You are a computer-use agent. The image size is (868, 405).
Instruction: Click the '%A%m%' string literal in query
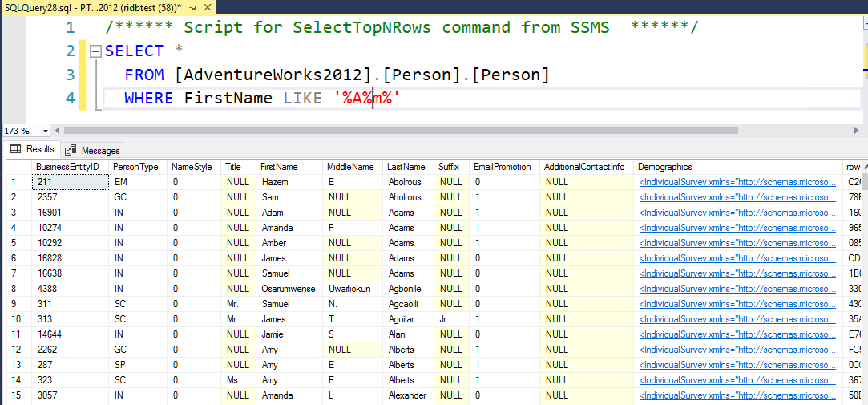tap(367, 99)
